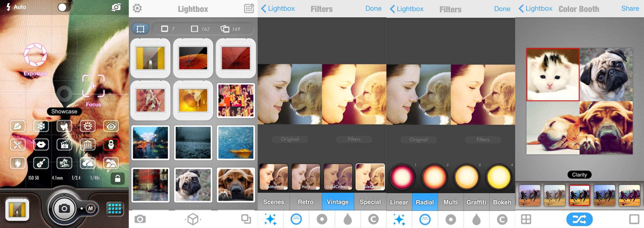The image size is (644, 228).
Task: Switch to front camera with flip icon
Action: pyautogui.click(x=116, y=7)
